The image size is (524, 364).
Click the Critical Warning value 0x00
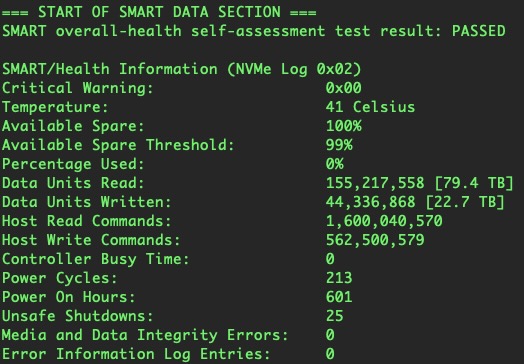tap(344, 88)
